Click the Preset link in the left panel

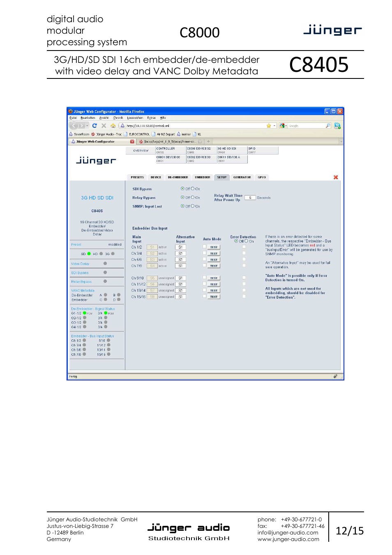point(76,244)
